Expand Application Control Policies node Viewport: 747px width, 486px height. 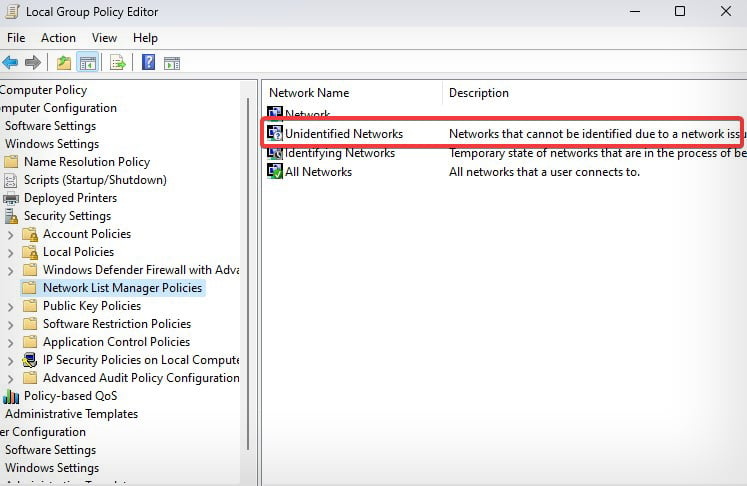[x=10, y=343]
